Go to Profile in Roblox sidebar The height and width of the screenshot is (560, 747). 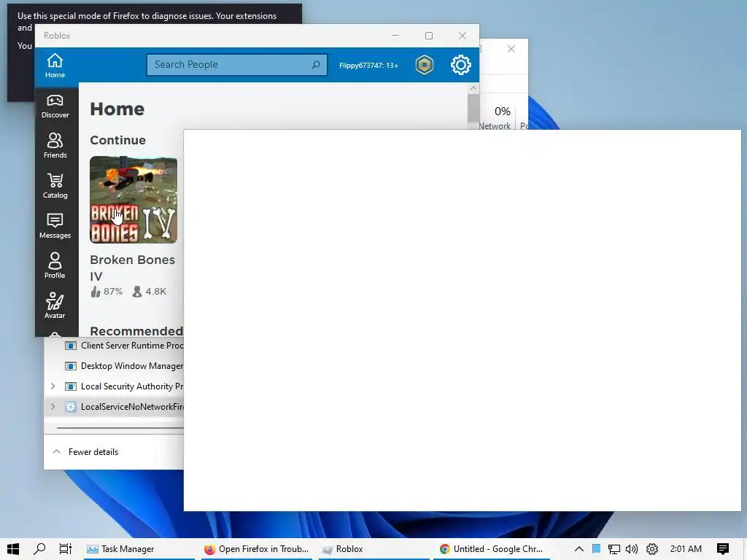coord(55,265)
